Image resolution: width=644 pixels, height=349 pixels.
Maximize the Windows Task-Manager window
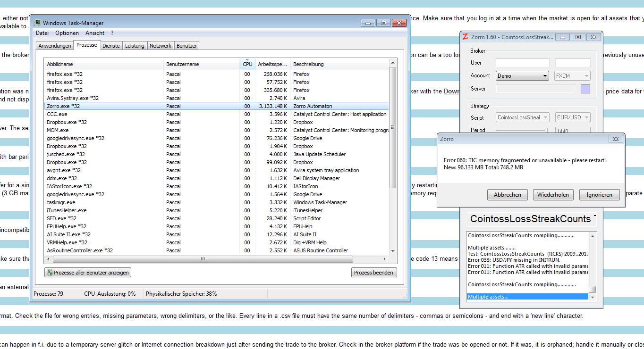point(383,23)
